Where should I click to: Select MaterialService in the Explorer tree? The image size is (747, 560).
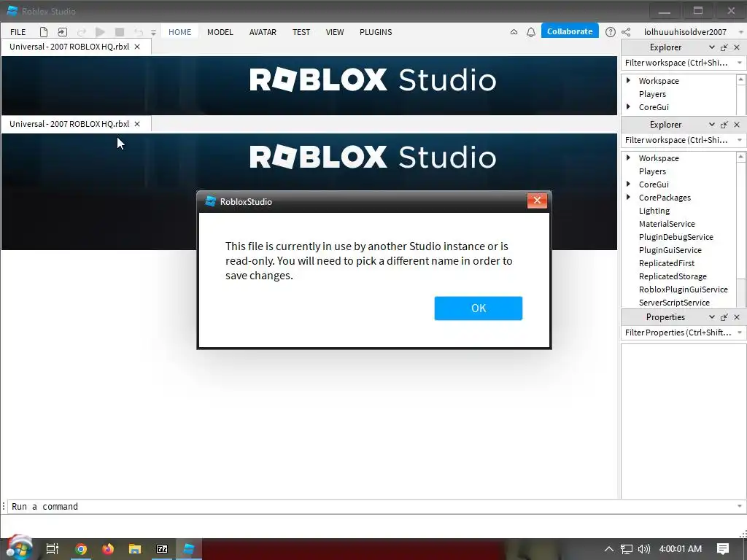[x=667, y=224]
